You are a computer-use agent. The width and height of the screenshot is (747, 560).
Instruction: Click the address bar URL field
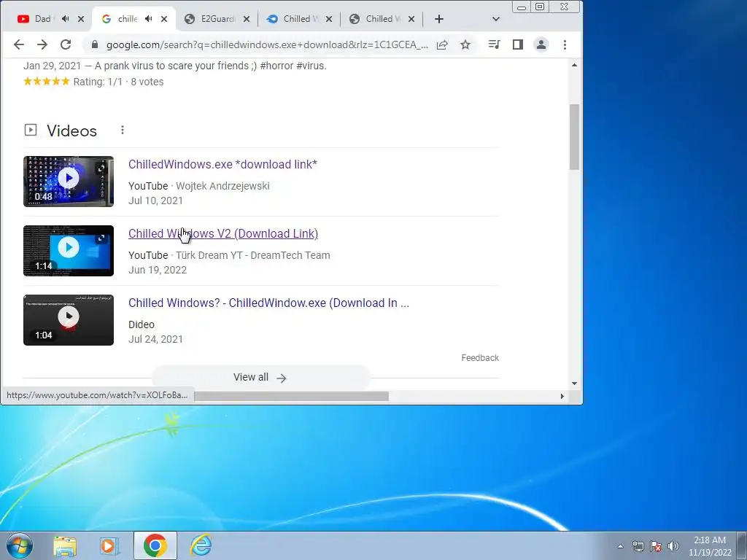tap(267, 44)
